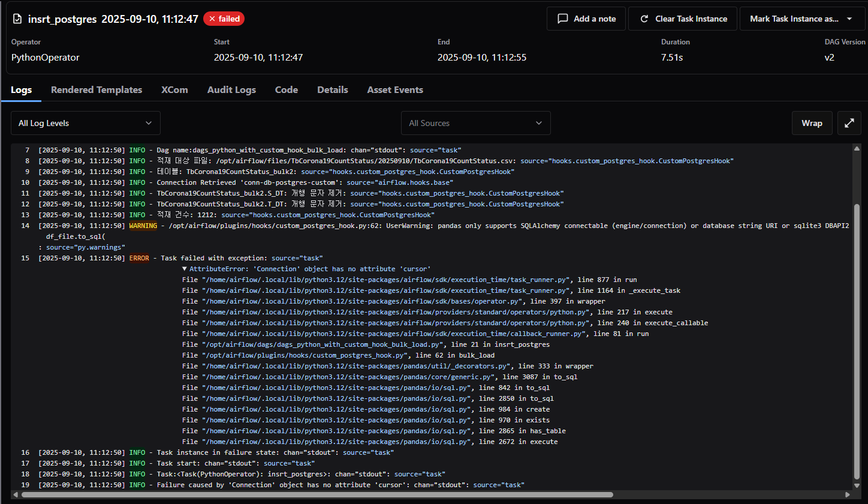Image resolution: width=868 pixels, height=504 pixels.
Task: Click the DAG Version value v2
Action: [830, 58]
